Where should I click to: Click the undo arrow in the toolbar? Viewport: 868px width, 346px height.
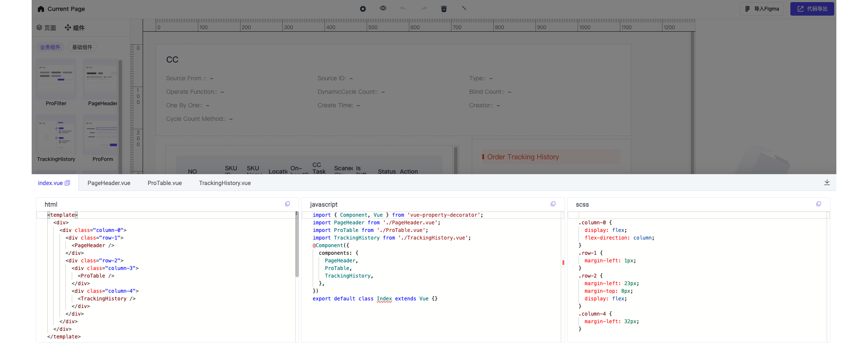click(x=403, y=9)
